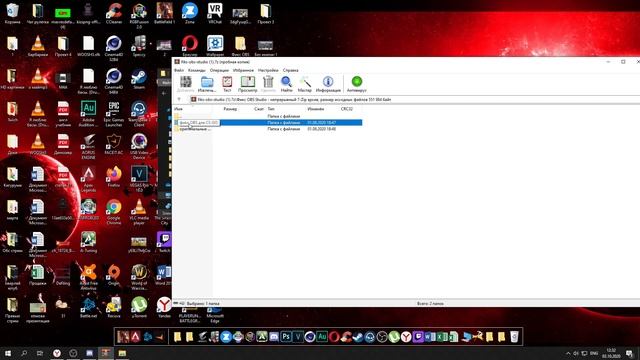
Task: Open the Origin desktop shortcut
Action: [x=114, y=275]
